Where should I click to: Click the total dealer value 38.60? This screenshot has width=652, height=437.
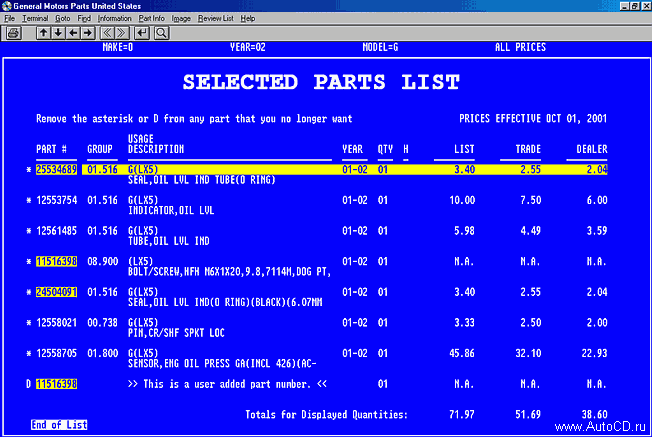(594, 415)
